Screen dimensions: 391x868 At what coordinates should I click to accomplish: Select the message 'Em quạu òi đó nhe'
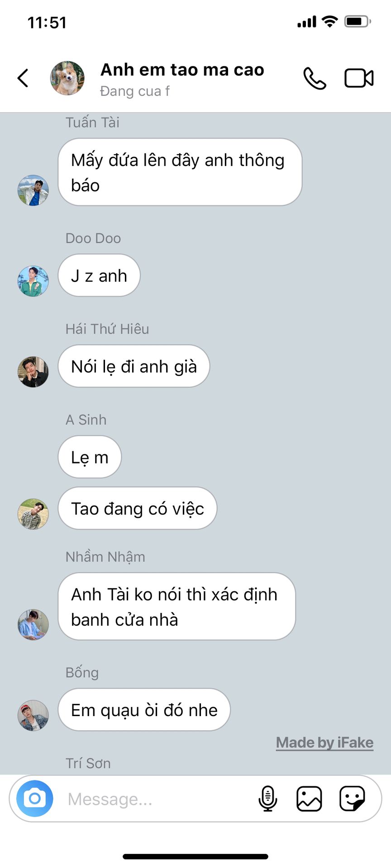coord(144,710)
